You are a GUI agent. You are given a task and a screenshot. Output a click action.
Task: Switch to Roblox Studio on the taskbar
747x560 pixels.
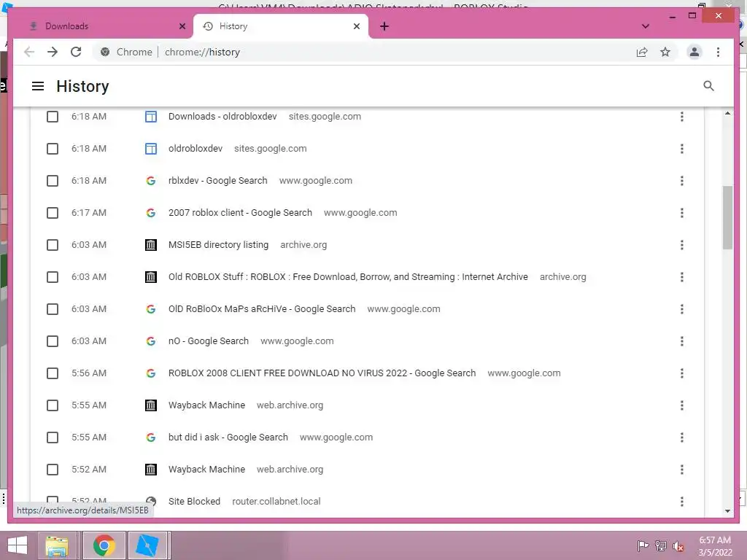[147, 545]
